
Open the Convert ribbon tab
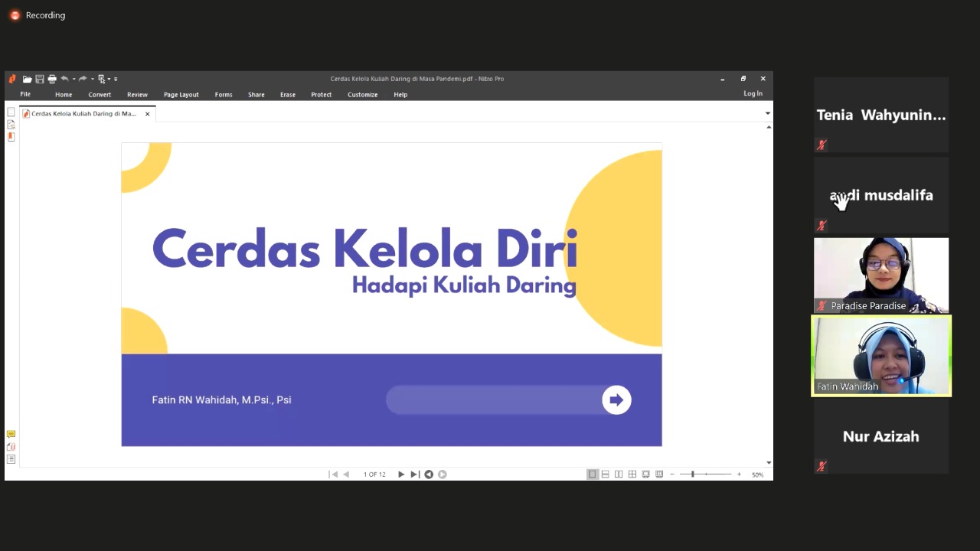point(100,95)
